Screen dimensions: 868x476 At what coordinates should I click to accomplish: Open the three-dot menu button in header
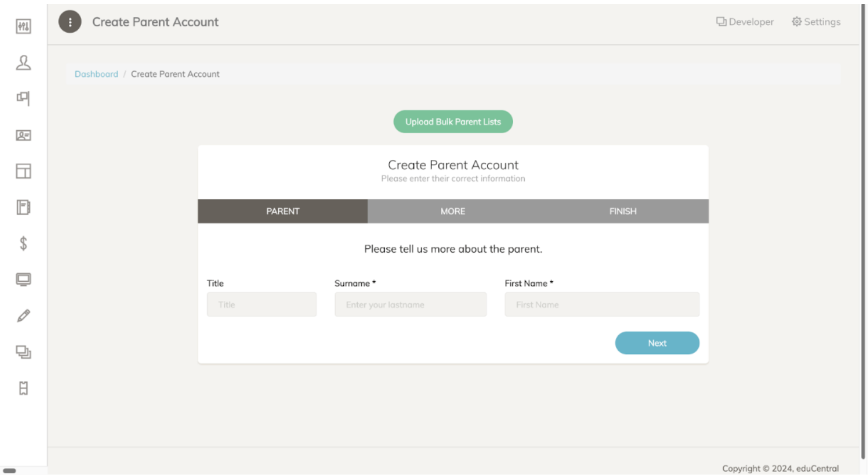click(70, 22)
